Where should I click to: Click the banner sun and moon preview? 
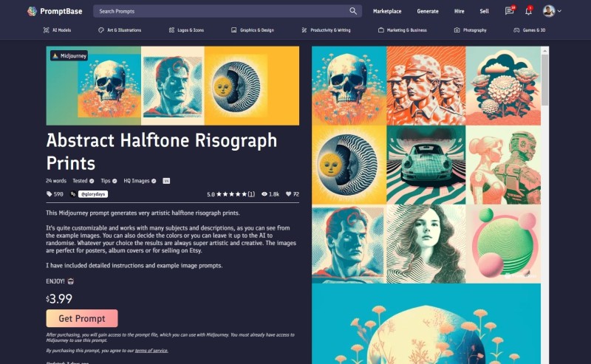click(x=236, y=86)
